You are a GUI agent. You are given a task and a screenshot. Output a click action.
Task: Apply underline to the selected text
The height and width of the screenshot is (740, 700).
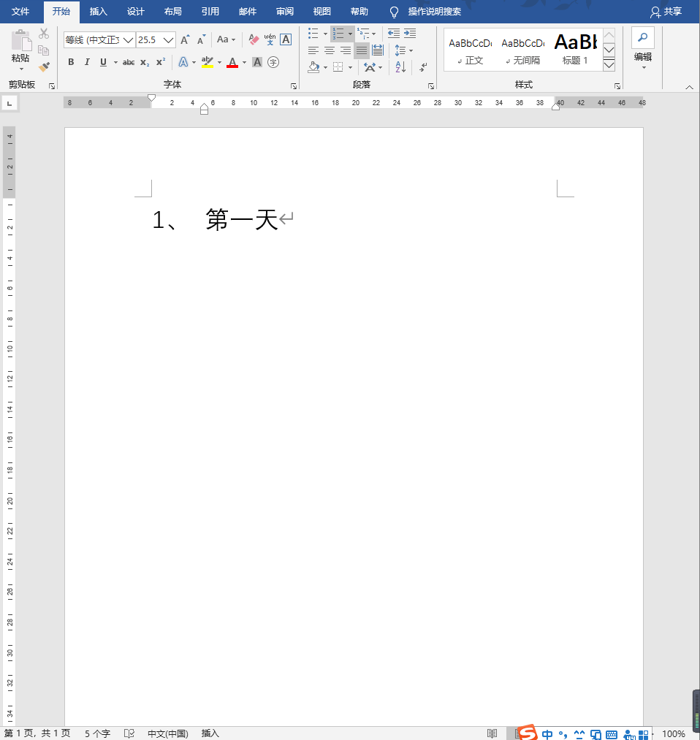pyautogui.click(x=103, y=62)
